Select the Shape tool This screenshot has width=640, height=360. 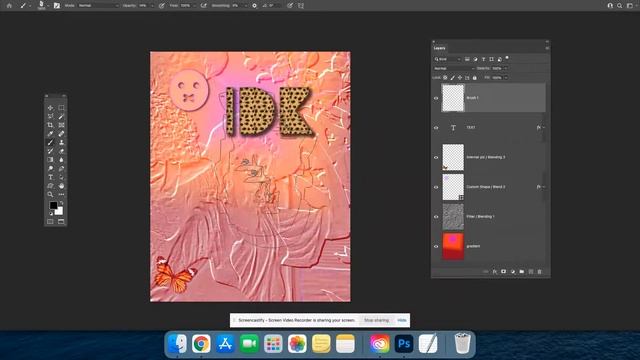(x=50, y=186)
